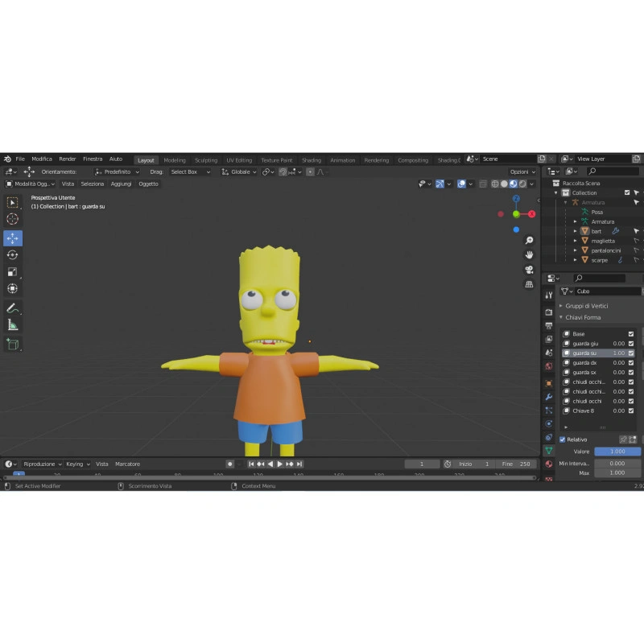Switch to the Sculpting workspace tab
The height and width of the screenshot is (644, 644).
(x=206, y=160)
